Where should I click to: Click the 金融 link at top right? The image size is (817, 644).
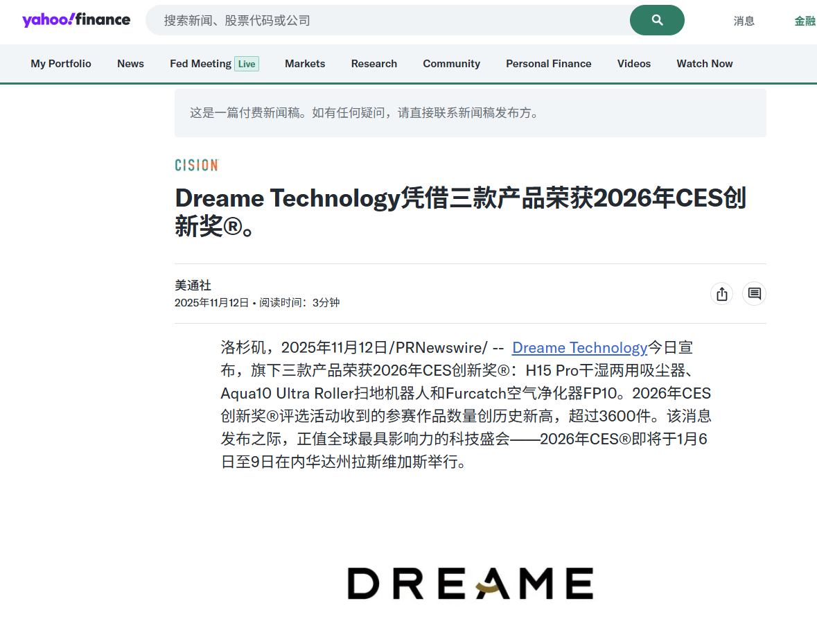tap(805, 21)
